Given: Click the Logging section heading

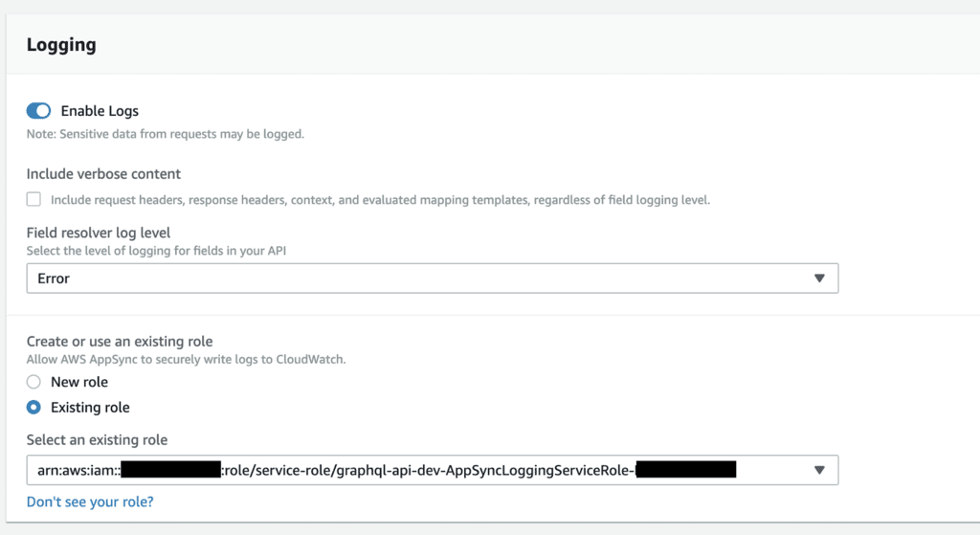Looking at the screenshot, I should (61, 45).
